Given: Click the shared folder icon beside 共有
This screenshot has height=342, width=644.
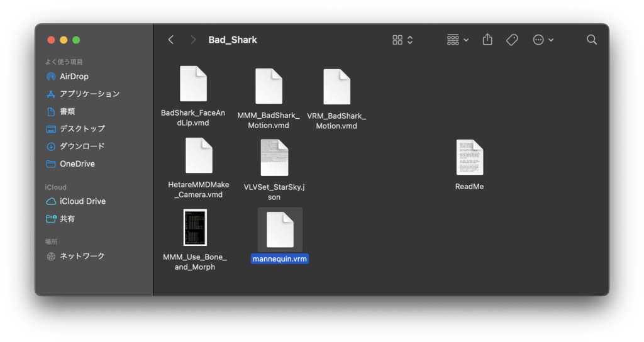Looking at the screenshot, I should click(x=51, y=219).
